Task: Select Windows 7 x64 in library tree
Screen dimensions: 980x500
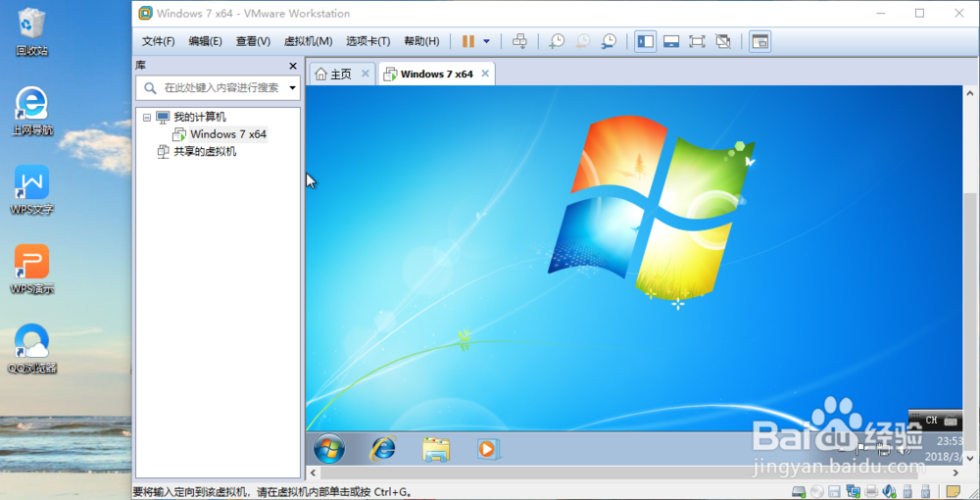Action: coord(228,133)
